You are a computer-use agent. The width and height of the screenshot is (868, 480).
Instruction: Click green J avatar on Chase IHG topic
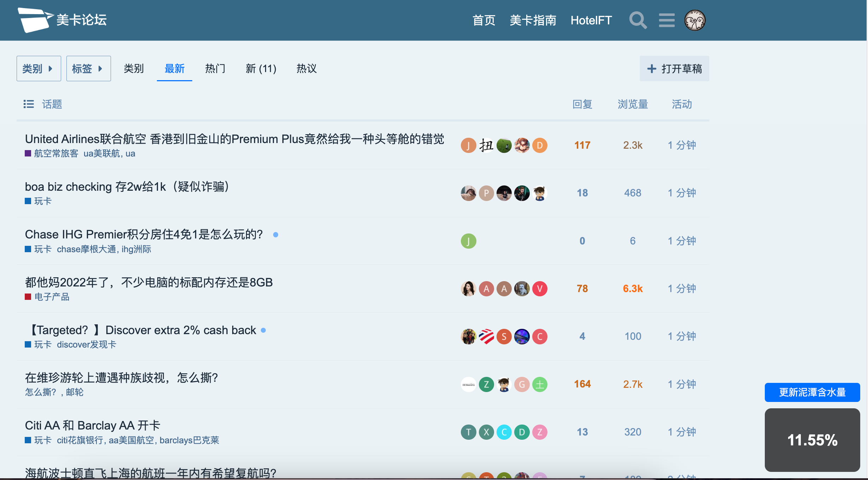[468, 241]
